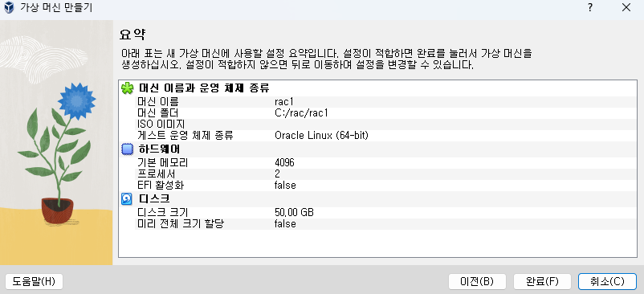The image size is (644, 294).
Task: Open help with the 도움말(H) button
Action: 34,281
